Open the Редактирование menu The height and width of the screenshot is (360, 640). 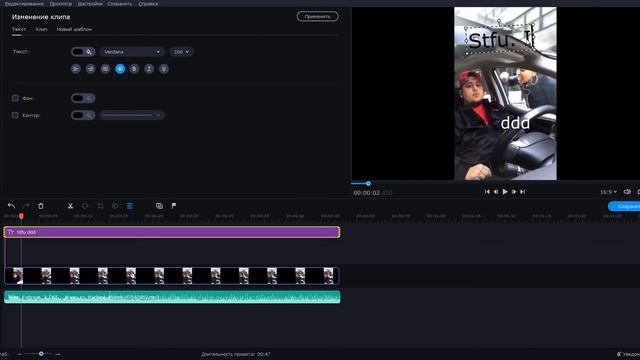24,4
